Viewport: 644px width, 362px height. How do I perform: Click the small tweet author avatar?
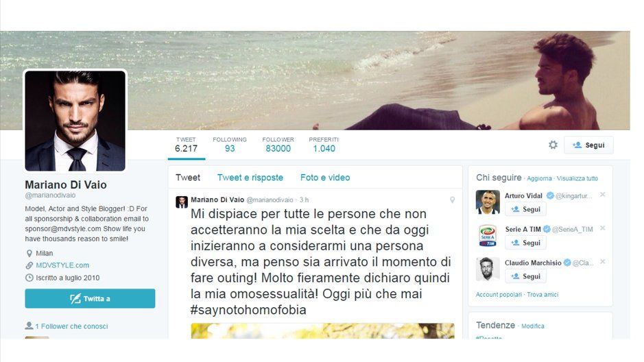(182, 202)
